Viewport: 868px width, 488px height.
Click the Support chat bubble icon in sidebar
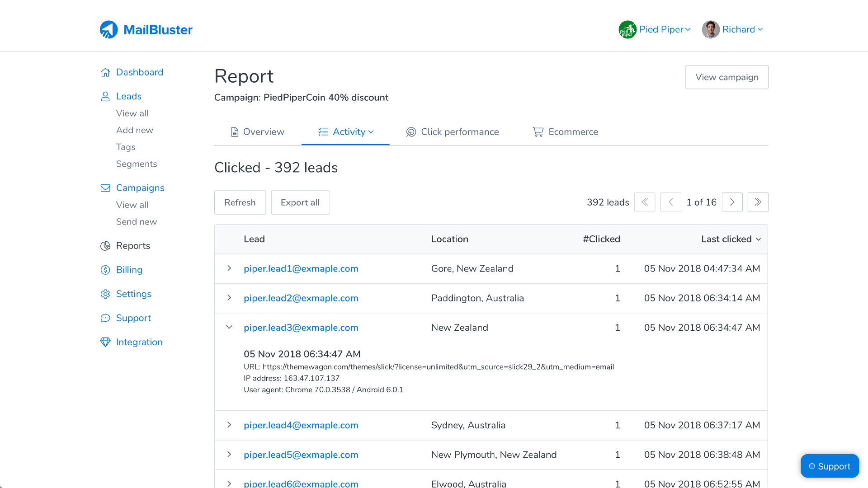click(x=105, y=318)
